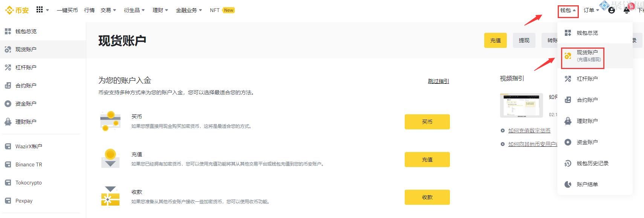
Task: Click Pexpay wallet icon
Action: tap(8, 201)
